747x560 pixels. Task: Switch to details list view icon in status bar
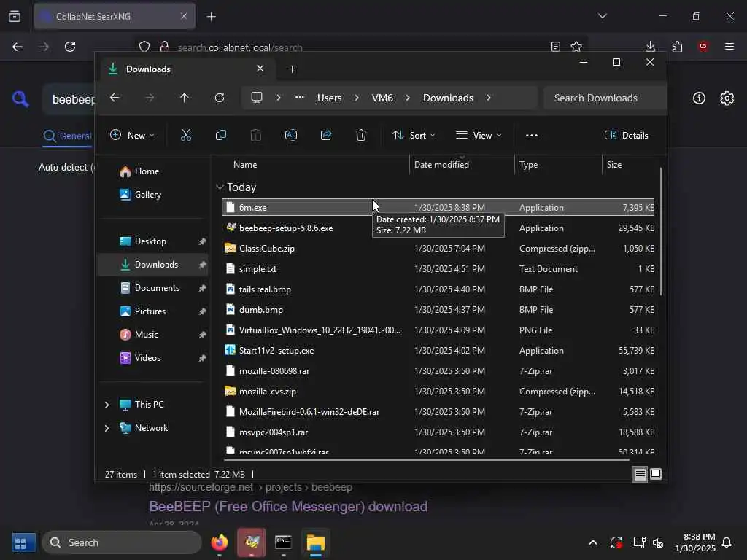click(640, 474)
